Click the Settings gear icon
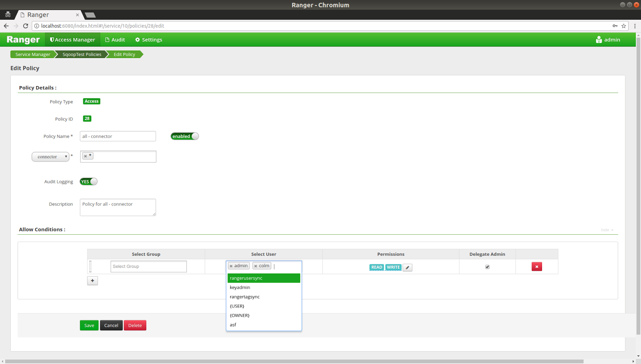Viewport: 641px width, 364px height. [138, 40]
